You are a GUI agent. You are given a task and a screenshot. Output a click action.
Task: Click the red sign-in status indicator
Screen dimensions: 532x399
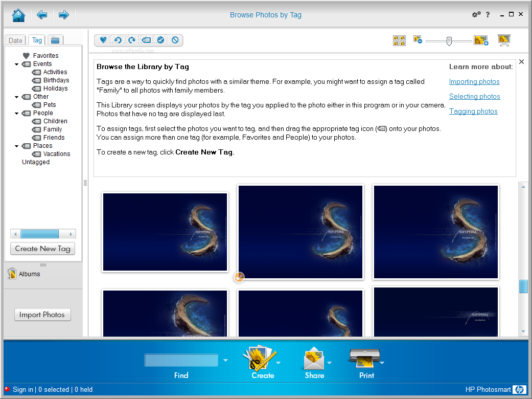point(7,389)
